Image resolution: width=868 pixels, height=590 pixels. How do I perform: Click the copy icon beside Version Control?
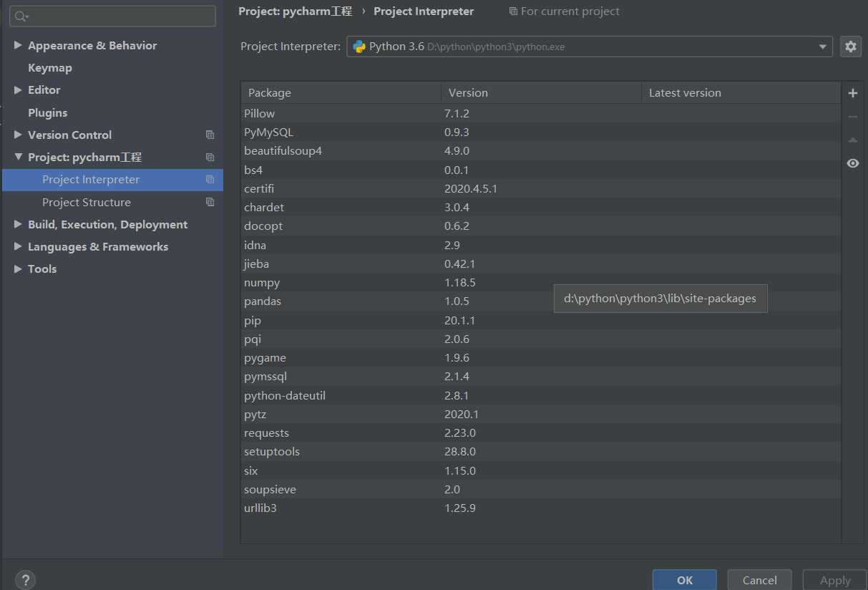point(210,135)
